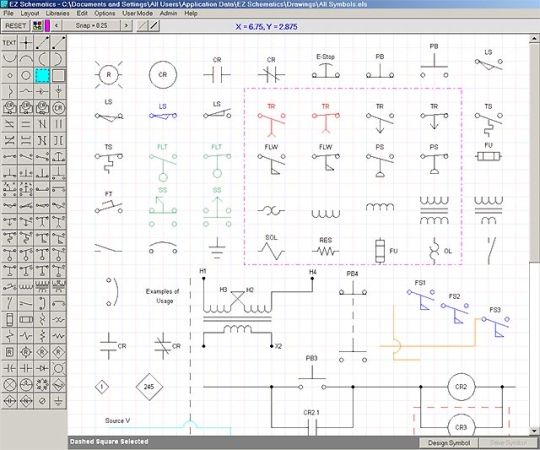Image resolution: width=540 pixels, height=450 pixels.
Task: Switch to the thick line weight
Action: pyautogui.click(x=154, y=25)
